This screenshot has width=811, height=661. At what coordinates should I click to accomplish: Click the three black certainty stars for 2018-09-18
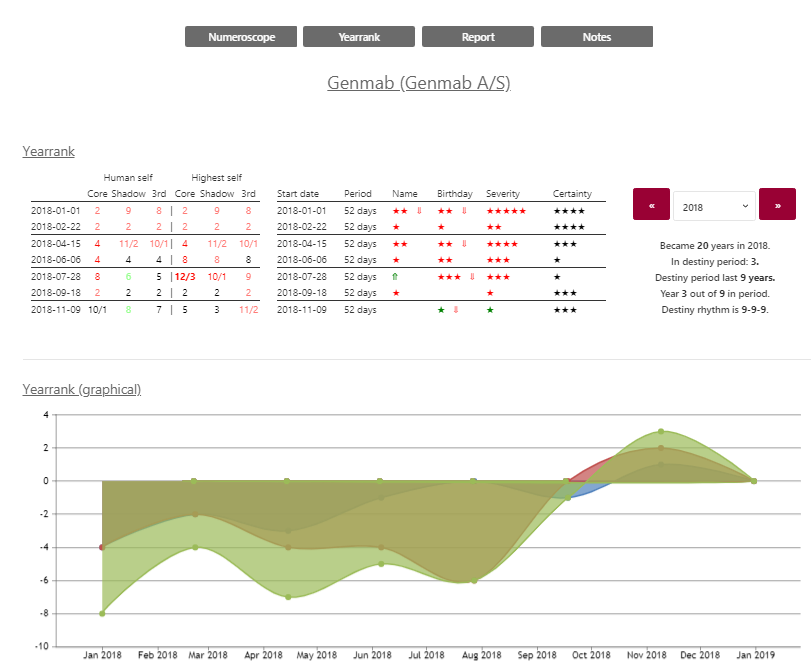coord(565,293)
